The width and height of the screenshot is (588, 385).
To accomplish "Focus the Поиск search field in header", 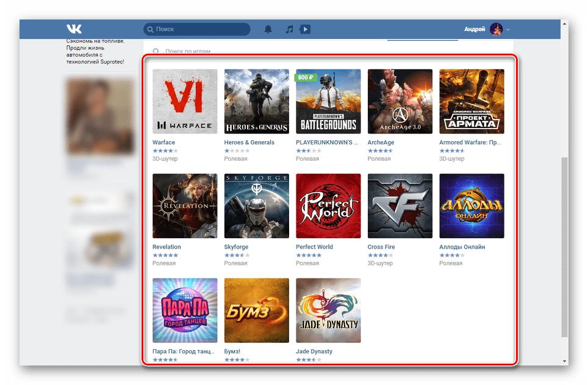I will 197,29.
